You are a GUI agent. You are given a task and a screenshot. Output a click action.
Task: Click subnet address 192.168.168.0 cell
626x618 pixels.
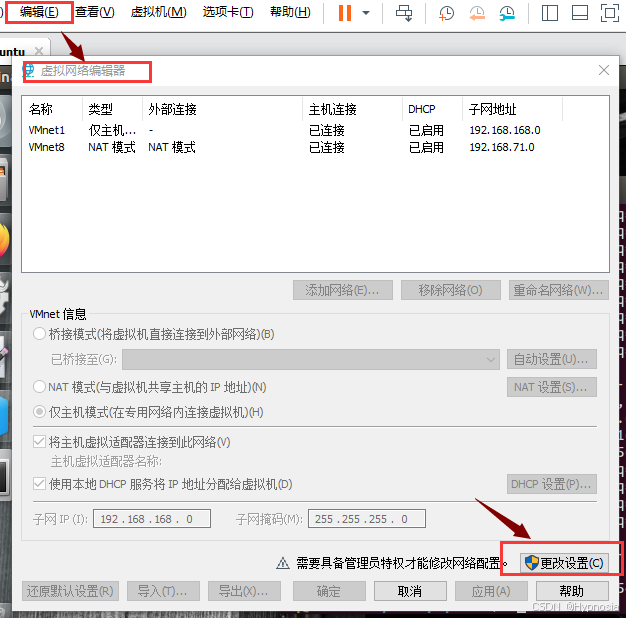[x=505, y=130]
